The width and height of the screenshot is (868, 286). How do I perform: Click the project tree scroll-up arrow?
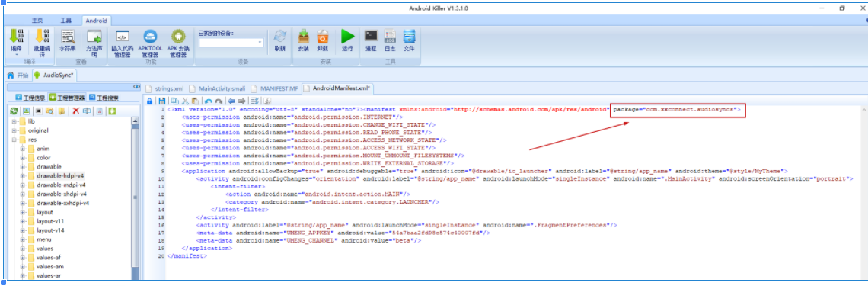[135, 121]
